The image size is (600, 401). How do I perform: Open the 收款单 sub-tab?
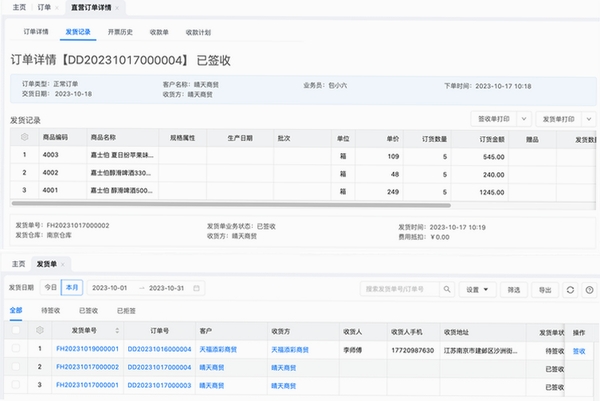pos(159,32)
